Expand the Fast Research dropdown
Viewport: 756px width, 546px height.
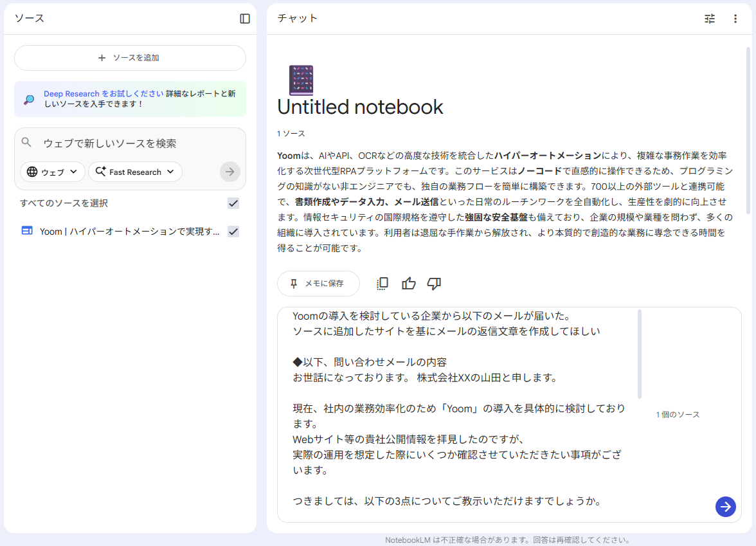coord(135,172)
